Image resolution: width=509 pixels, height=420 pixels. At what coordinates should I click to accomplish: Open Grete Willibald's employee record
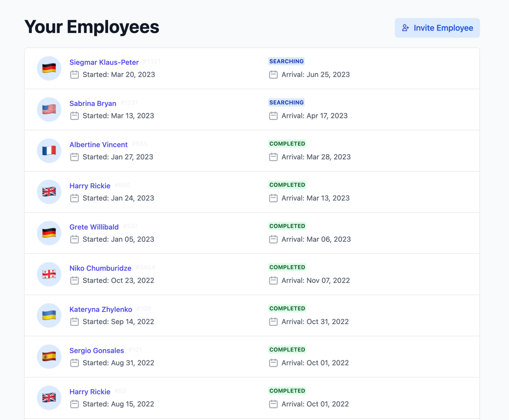pos(94,227)
